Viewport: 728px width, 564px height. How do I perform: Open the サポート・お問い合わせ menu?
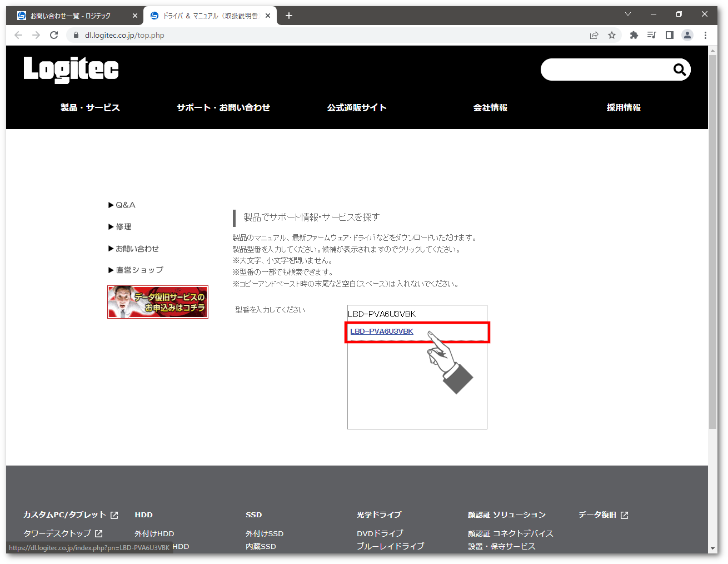(223, 107)
